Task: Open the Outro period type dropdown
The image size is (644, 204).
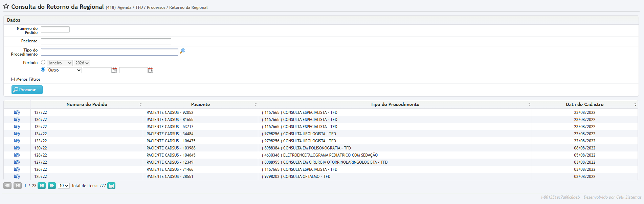Action: coord(64,70)
